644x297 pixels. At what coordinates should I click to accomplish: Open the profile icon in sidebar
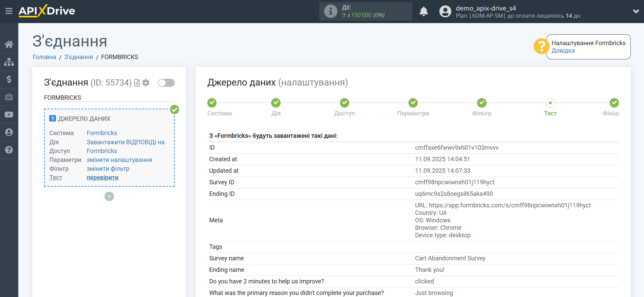9,132
